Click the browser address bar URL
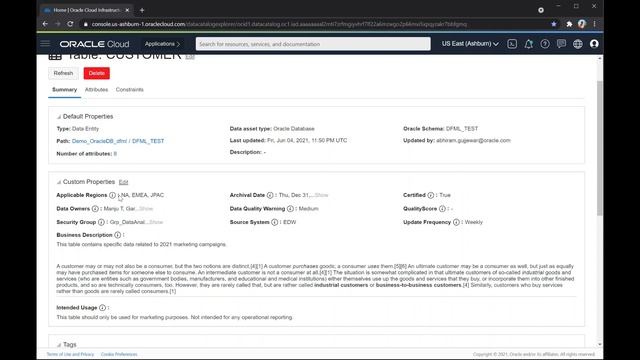Viewport: 640px width, 360px height. 279,24
